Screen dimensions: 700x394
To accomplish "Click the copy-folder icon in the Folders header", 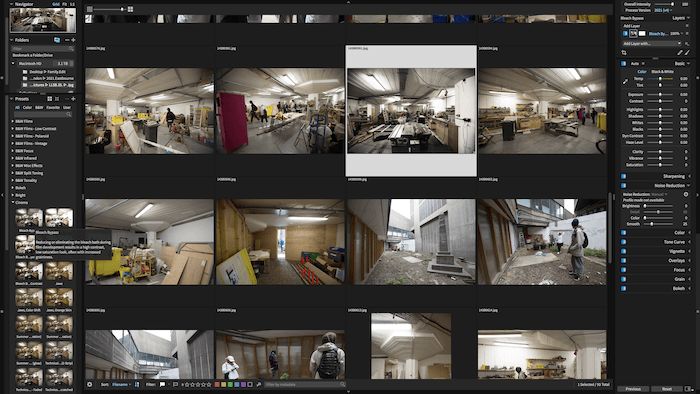I will click(x=57, y=40).
